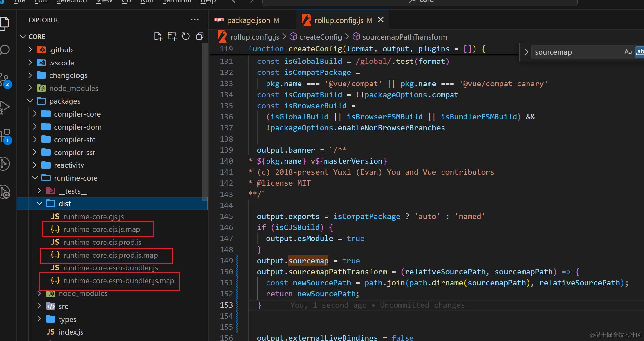Expand node_modules chevron inside runtime-core
Viewport: 644px width, 341px height.
click(39, 293)
